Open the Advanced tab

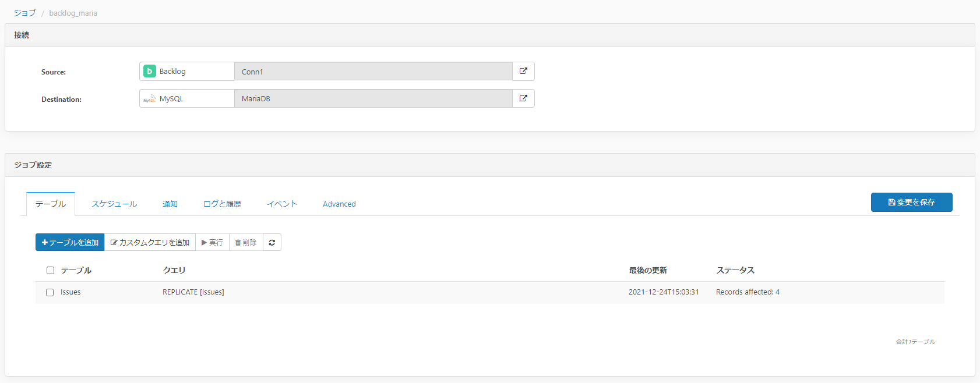tap(339, 204)
